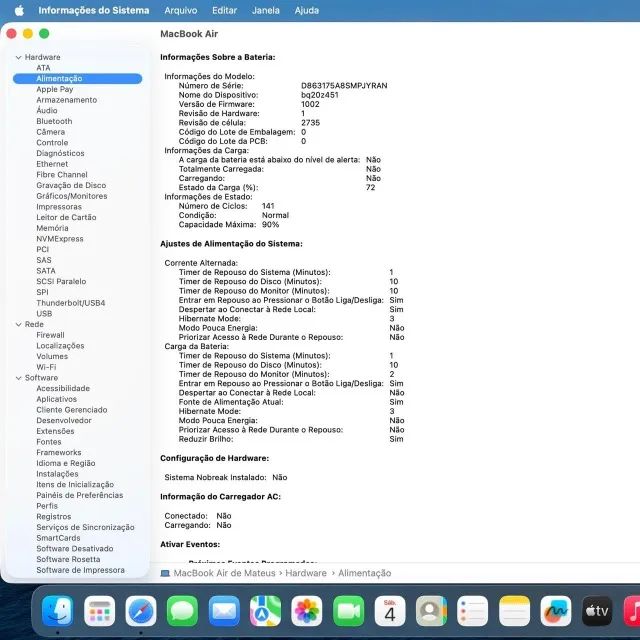Select Extensões under Software

coord(55,431)
